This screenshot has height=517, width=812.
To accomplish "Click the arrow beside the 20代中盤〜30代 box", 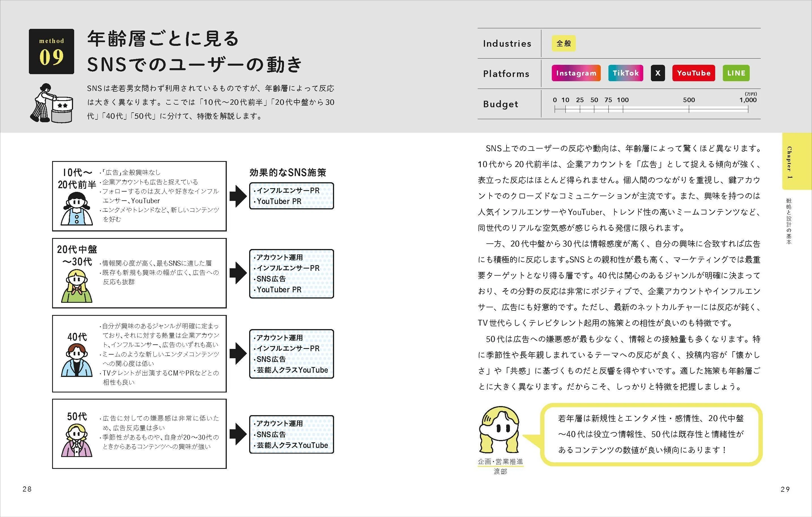I will (x=238, y=273).
